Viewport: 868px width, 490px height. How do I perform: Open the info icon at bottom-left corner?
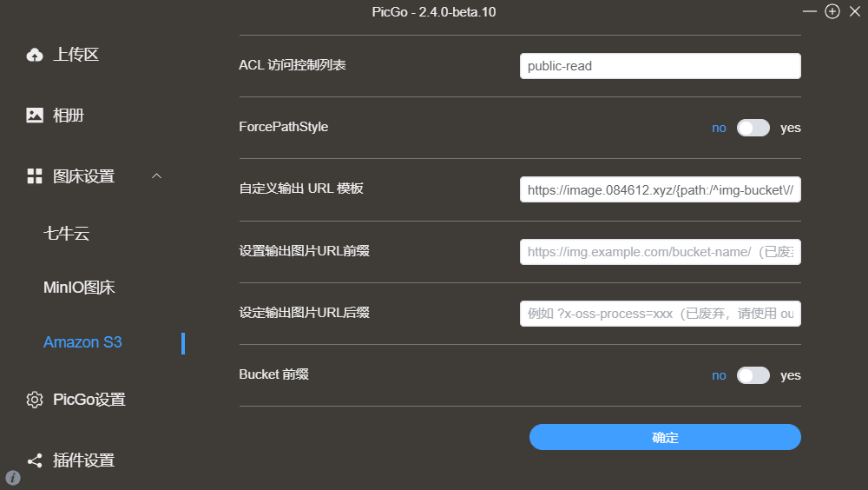(13, 478)
